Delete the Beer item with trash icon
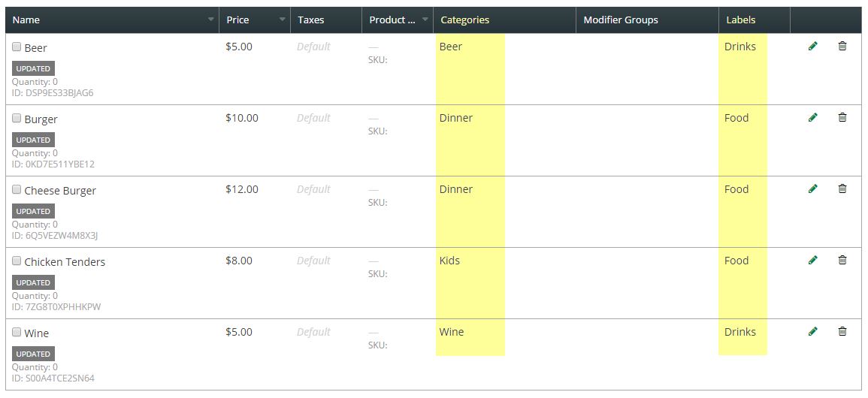Viewport: 868px width, 398px height. 842,47
